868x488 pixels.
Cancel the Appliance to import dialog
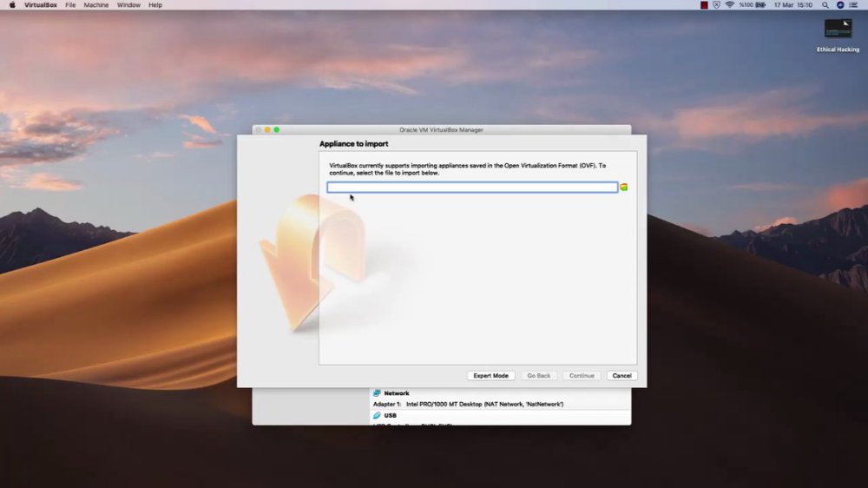621,376
